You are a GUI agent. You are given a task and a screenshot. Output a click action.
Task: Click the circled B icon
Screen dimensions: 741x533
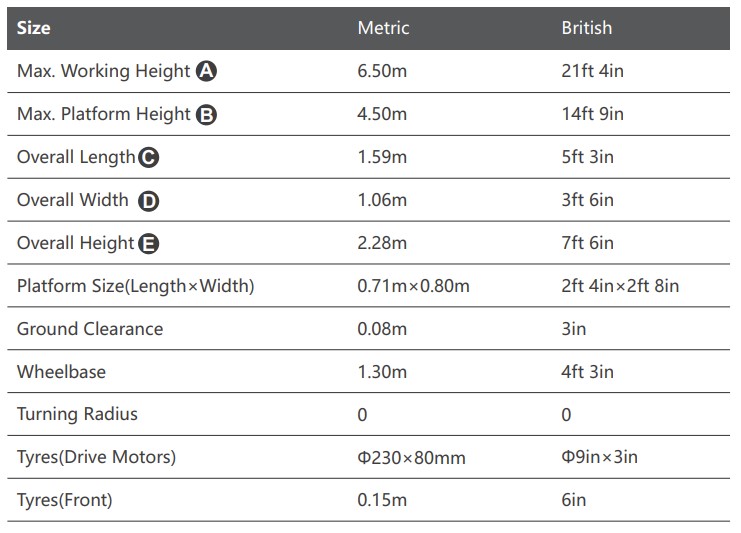click(207, 115)
